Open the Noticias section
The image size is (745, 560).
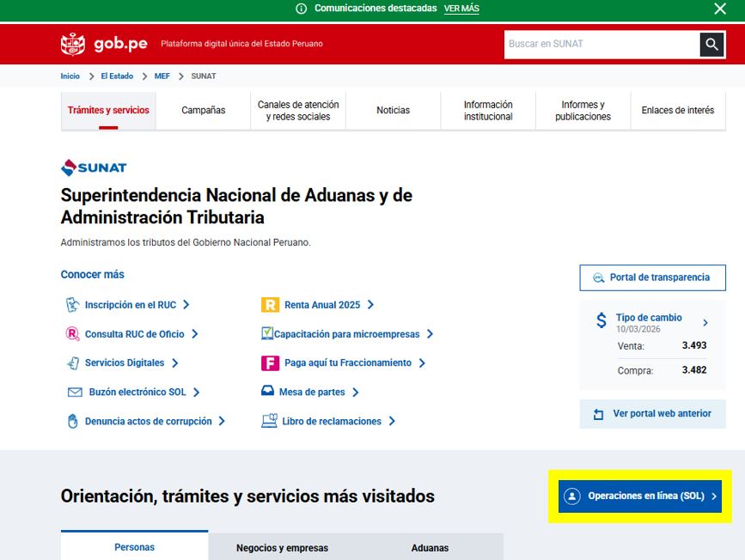(x=393, y=110)
